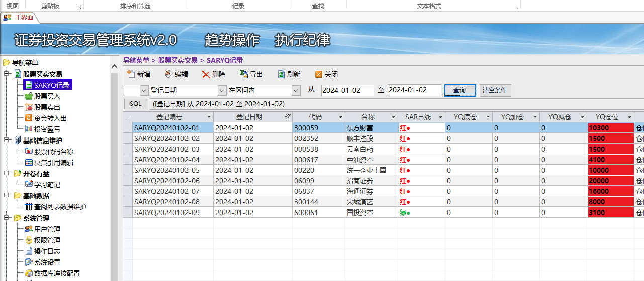This screenshot has width=644, height=281.
Task: Click the 编辑 (edit) toolbar icon
Action: coord(168,74)
